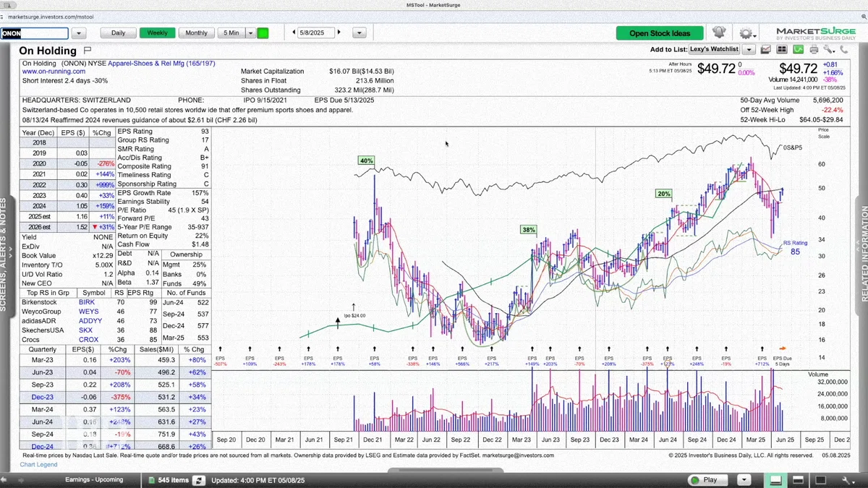Image resolution: width=868 pixels, height=488 pixels.
Task: Click the chart view icon beside the watchlist dropdown
Action: [x=765, y=50]
